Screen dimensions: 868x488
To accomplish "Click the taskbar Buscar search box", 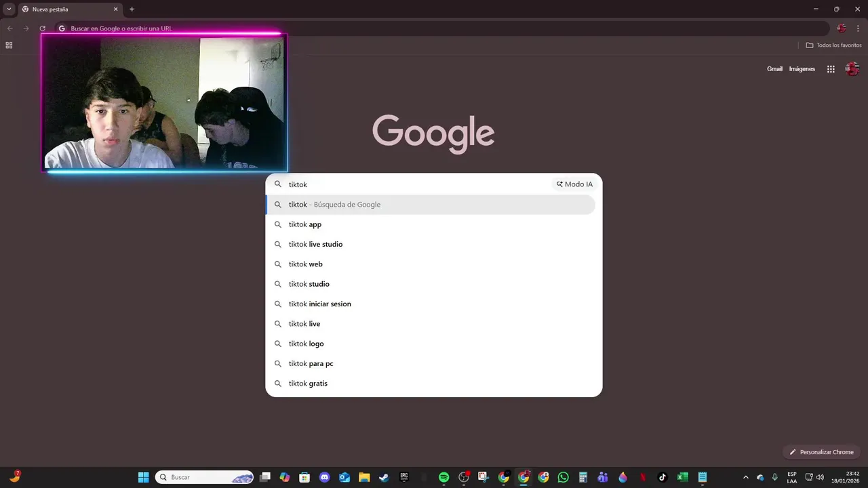I will click(x=204, y=477).
